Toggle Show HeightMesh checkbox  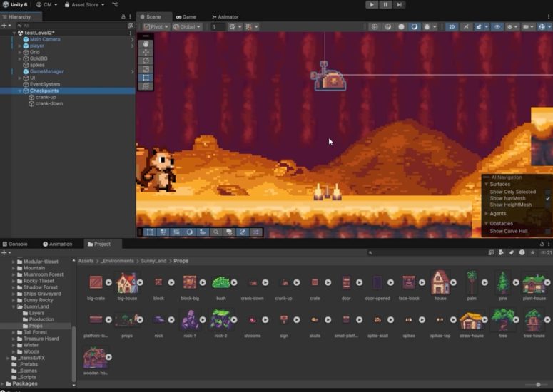tap(548, 205)
